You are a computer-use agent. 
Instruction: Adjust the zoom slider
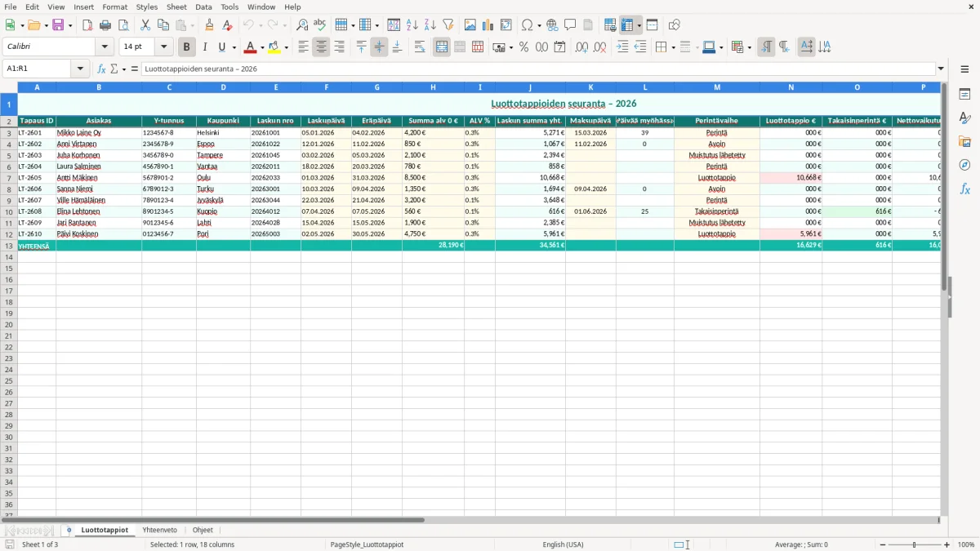tap(915, 544)
